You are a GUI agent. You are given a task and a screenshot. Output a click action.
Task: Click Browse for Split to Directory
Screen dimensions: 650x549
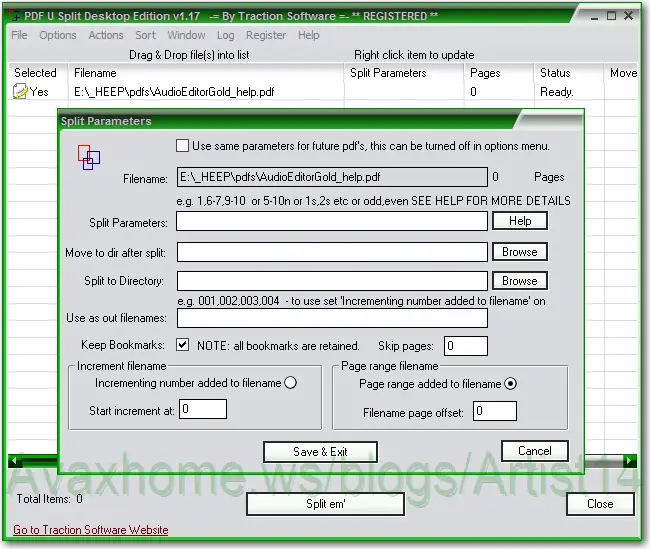point(520,281)
